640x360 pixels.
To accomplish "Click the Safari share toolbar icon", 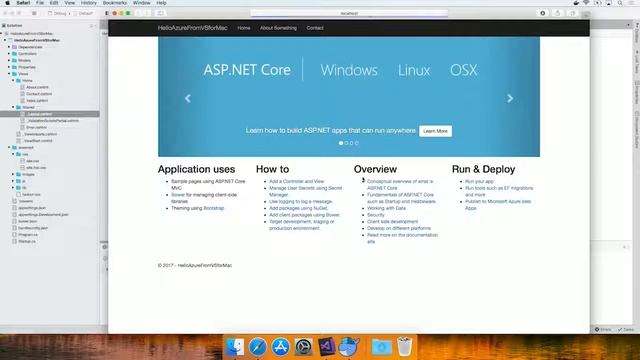I will pyautogui.click(x=558, y=13).
